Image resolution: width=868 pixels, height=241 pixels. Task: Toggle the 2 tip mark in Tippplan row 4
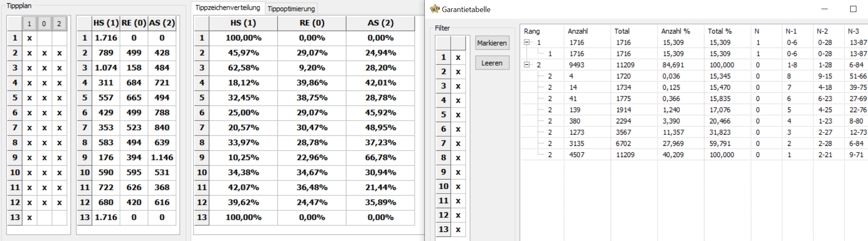pos(59,83)
